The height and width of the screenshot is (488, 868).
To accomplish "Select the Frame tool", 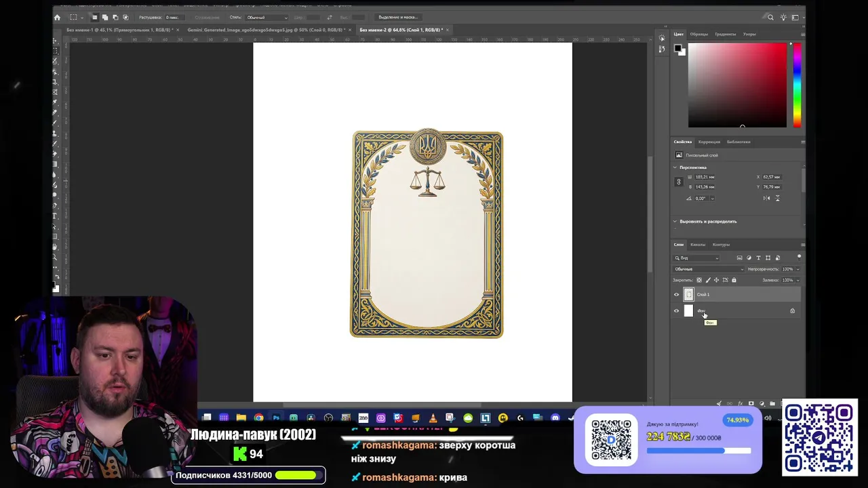I will coord(55,92).
